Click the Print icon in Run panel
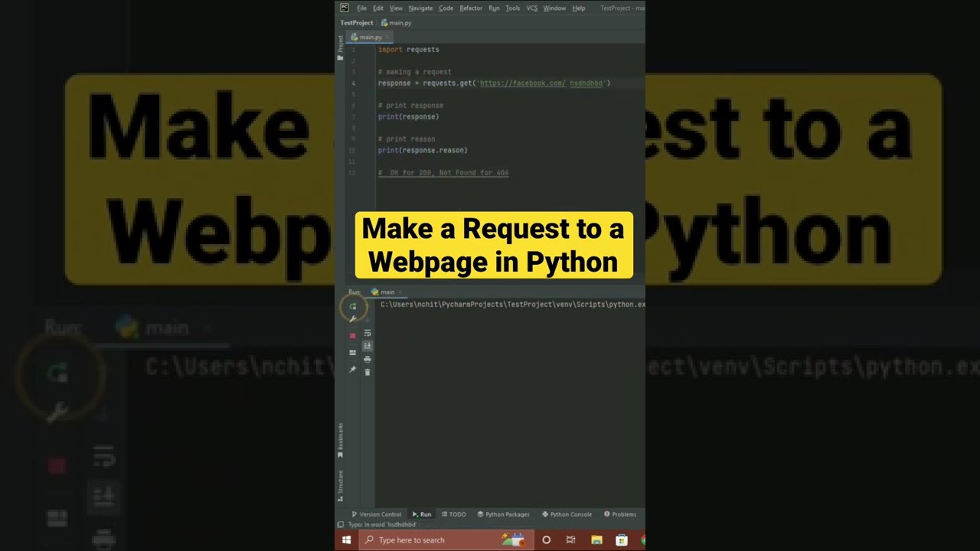980x551 pixels. click(x=367, y=359)
